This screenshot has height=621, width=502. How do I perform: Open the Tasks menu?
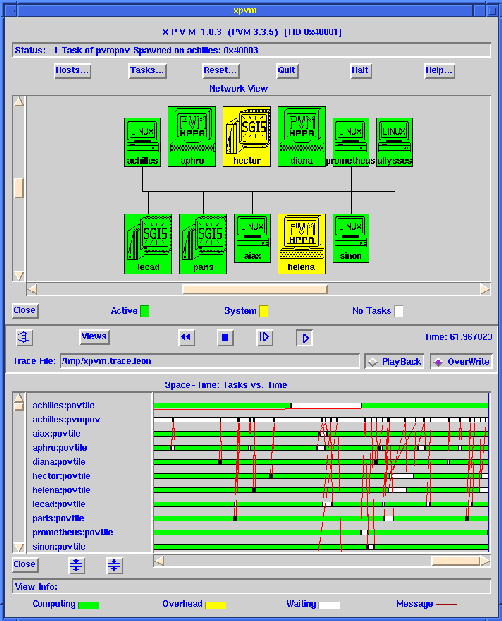pos(147,70)
